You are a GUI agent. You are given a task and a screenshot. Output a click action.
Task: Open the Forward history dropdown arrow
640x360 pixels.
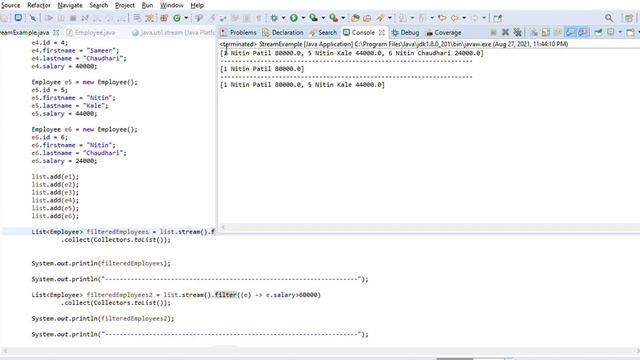(484, 18)
